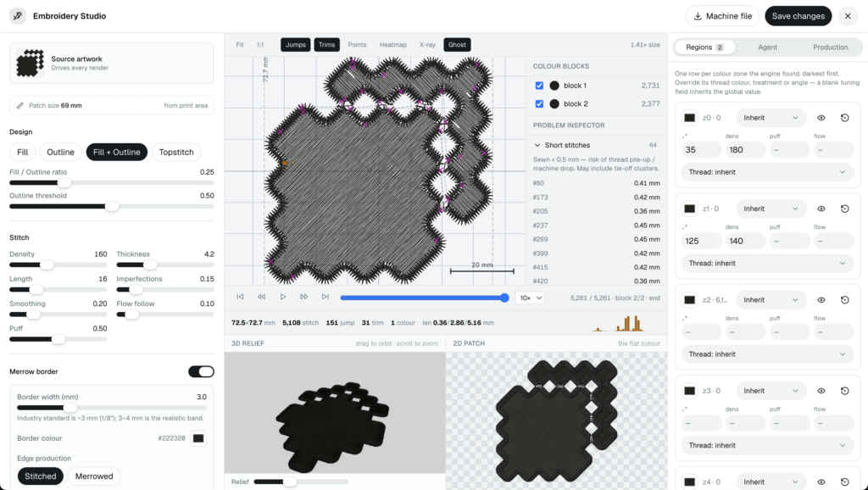
Task: Click the pencil icon beside Patch size
Action: tap(20, 105)
